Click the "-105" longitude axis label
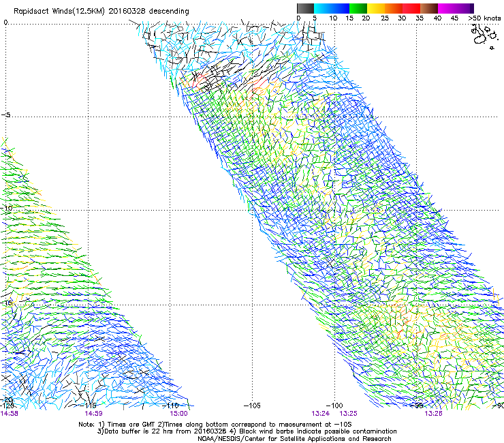Screen dimensions: 504x443 (252, 406)
